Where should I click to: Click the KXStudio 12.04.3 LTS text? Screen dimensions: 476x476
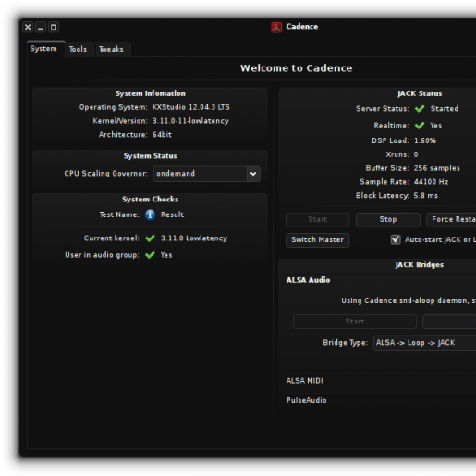point(191,107)
